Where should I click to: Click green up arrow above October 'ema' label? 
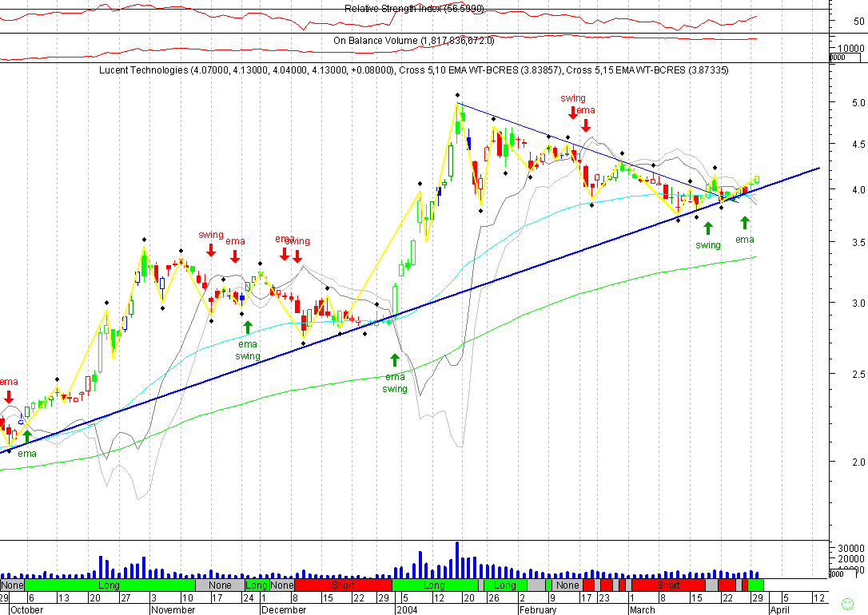point(26,436)
